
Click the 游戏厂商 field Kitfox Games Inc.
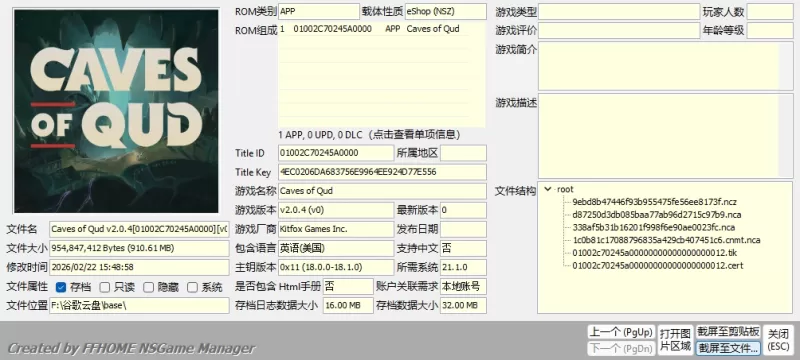pos(336,229)
